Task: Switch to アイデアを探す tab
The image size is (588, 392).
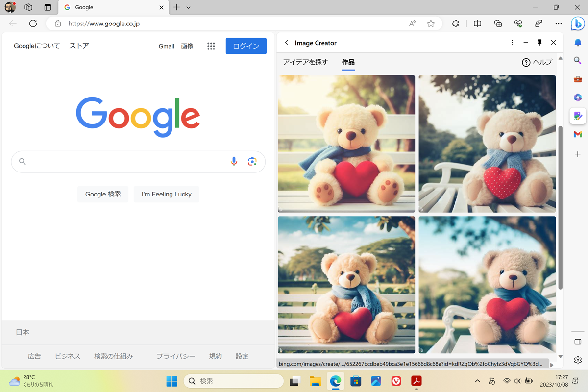Action: 305,62
